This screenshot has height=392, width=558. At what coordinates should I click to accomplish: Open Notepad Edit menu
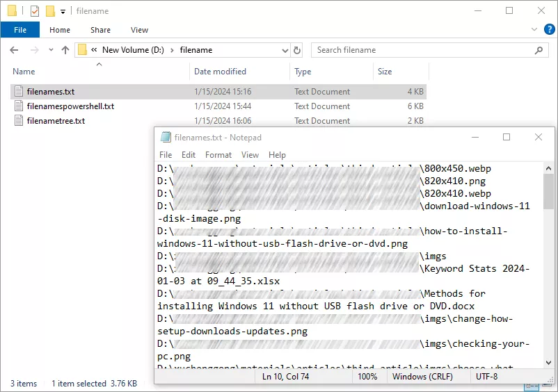(189, 155)
